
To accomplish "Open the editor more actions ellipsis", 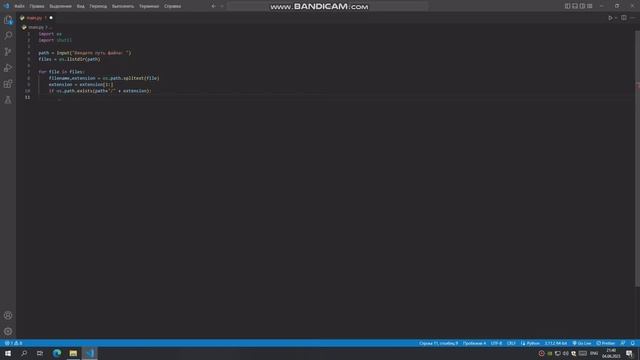I will pyautogui.click(x=633, y=18).
